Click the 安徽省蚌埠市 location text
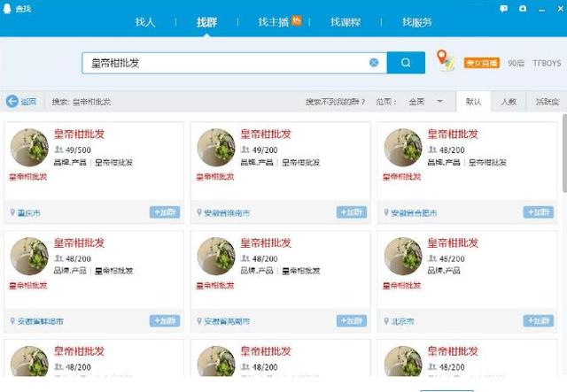This screenshot has width=567, height=392. pos(41,321)
